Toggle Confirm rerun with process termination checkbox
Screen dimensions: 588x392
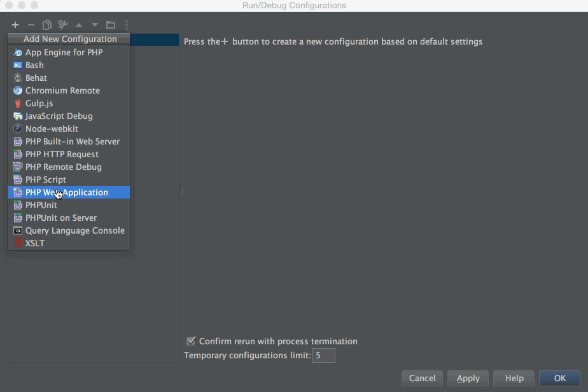(x=191, y=341)
